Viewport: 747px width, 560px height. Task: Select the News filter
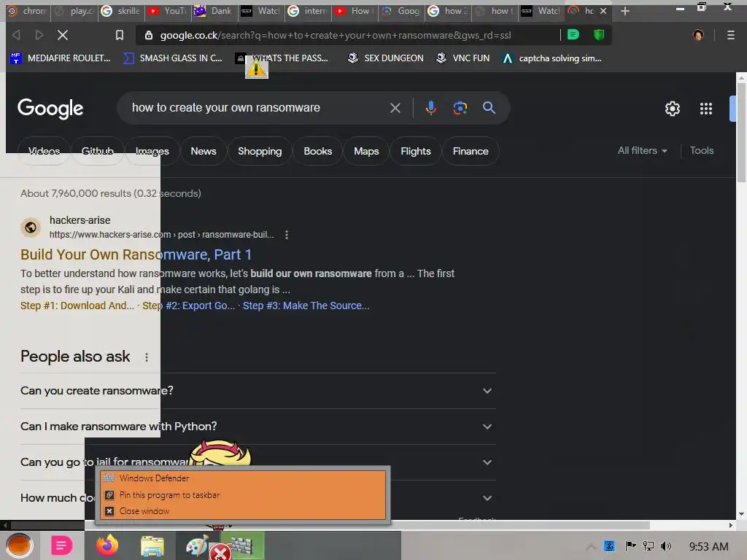coord(204,151)
